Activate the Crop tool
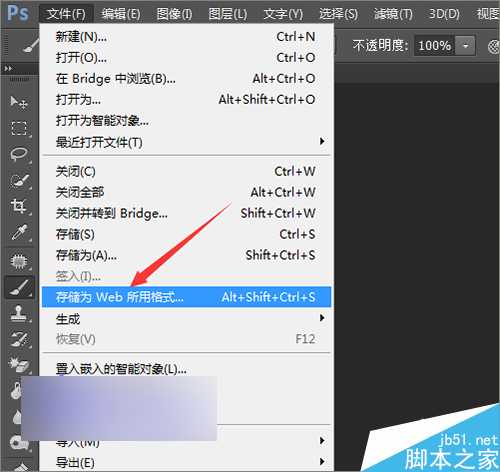This screenshot has width=500, height=472. (x=19, y=206)
